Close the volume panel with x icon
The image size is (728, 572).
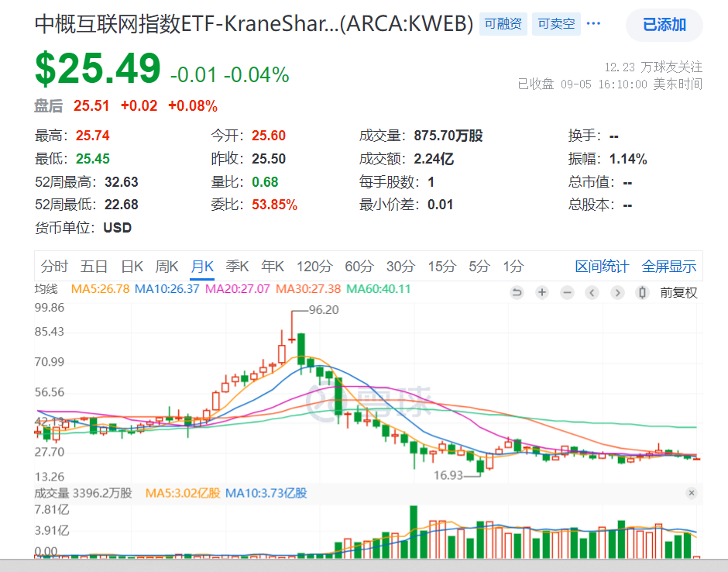tap(692, 493)
